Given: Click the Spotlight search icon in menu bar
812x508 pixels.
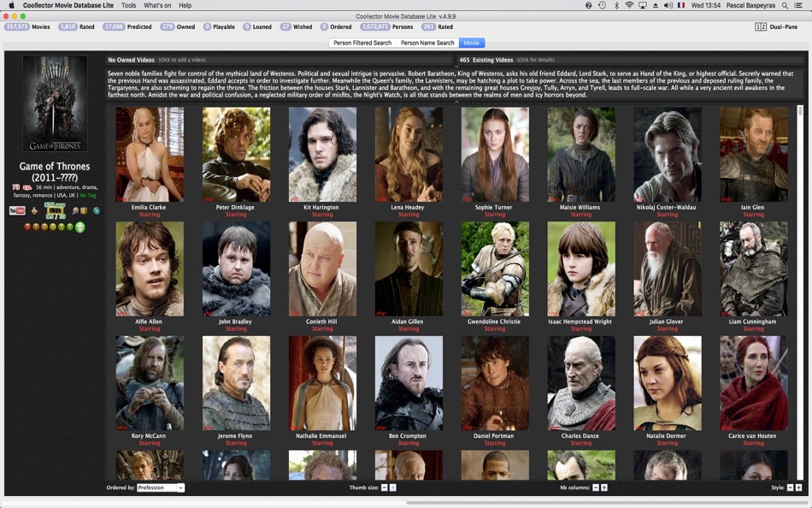Looking at the screenshot, I should pyautogui.click(x=785, y=5).
